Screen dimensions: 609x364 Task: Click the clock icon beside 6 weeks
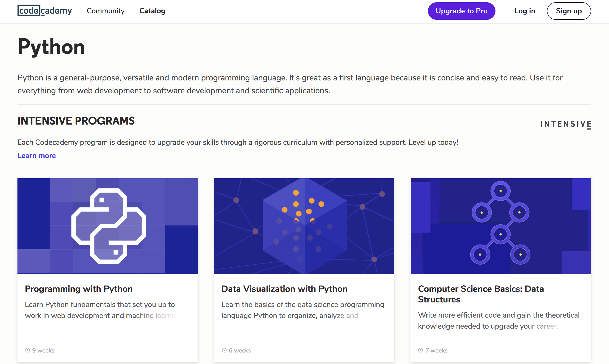pos(224,350)
